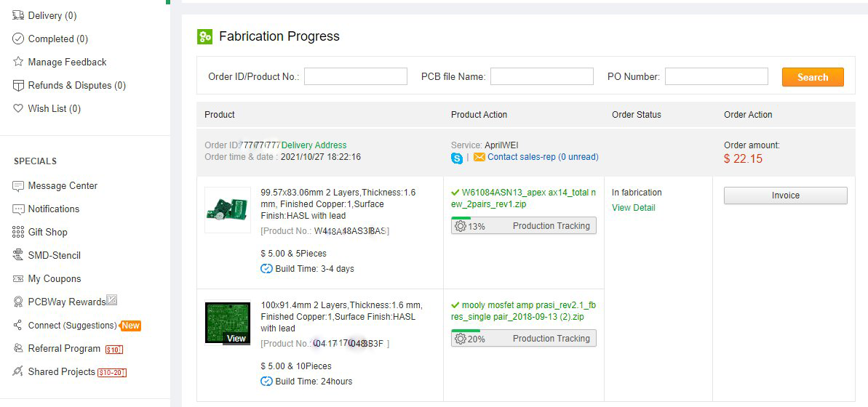Click the Gift Shop grid icon
This screenshot has width=868, height=407.
click(x=18, y=233)
